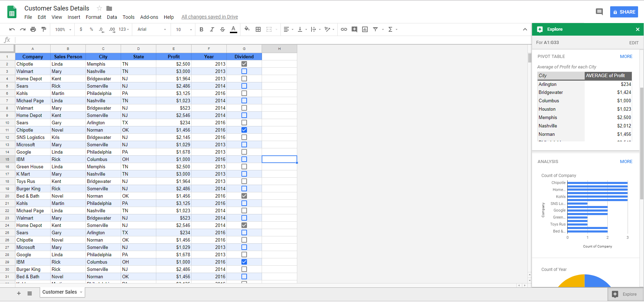Check Dividend checkbox in row 31
644x302 pixels.
click(x=244, y=277)
